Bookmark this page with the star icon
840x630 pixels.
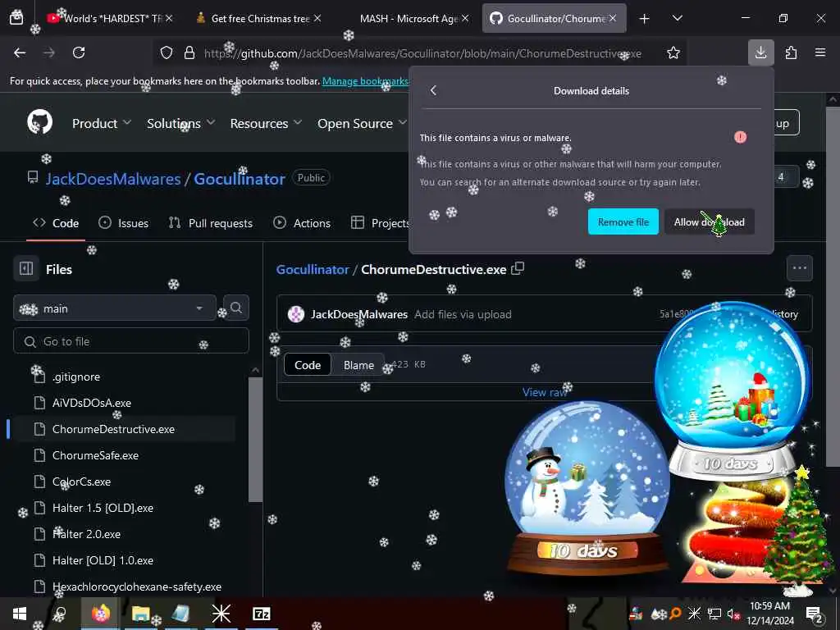pos(673,52)
